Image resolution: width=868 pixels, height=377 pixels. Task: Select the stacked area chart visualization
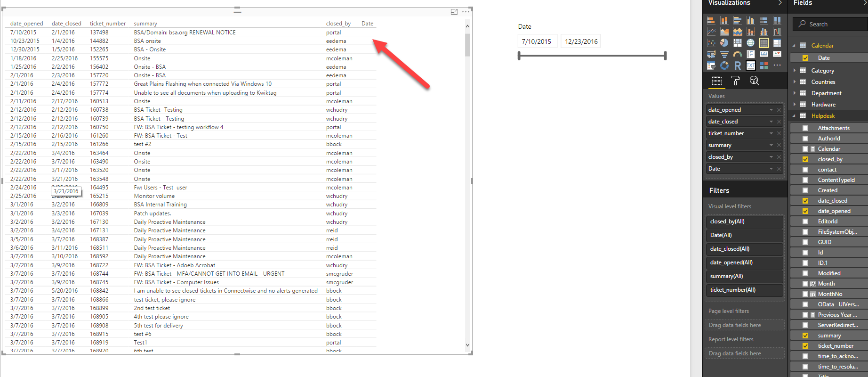(x=738, y=32)
